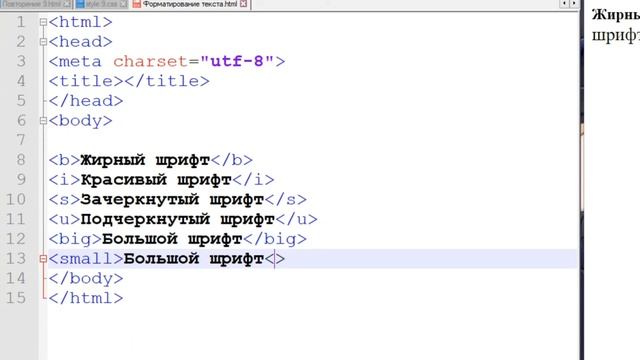Viewport: 640px width, 360px height.
Task: Click 'Большой шрифт' on line 12
Action: [x=172, y=239]
